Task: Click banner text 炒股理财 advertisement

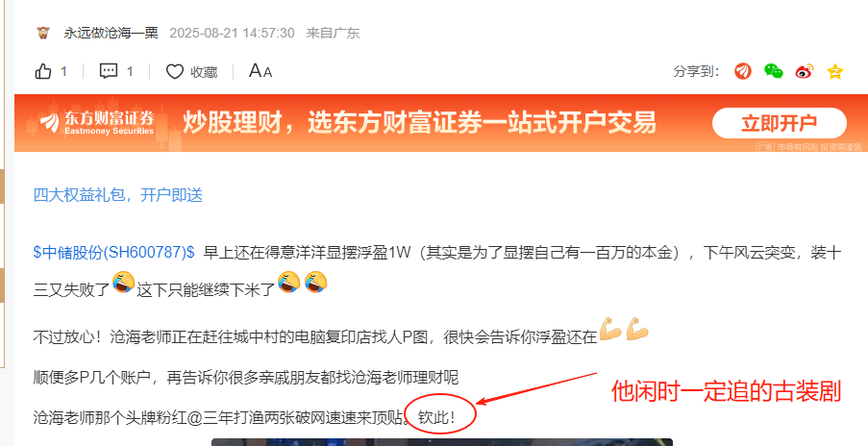Action: [419, 122]
